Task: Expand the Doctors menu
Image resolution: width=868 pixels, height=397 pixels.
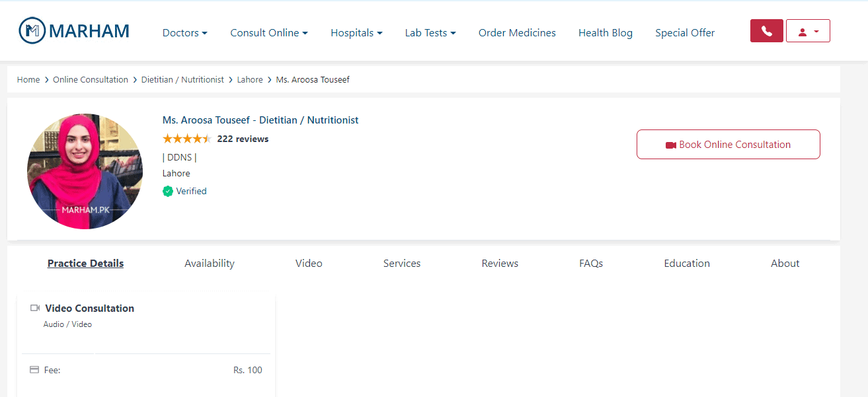Action: [x=185, y=33]
